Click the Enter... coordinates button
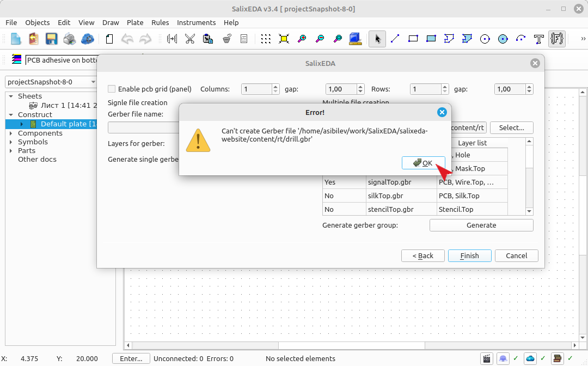 point(131,358)
